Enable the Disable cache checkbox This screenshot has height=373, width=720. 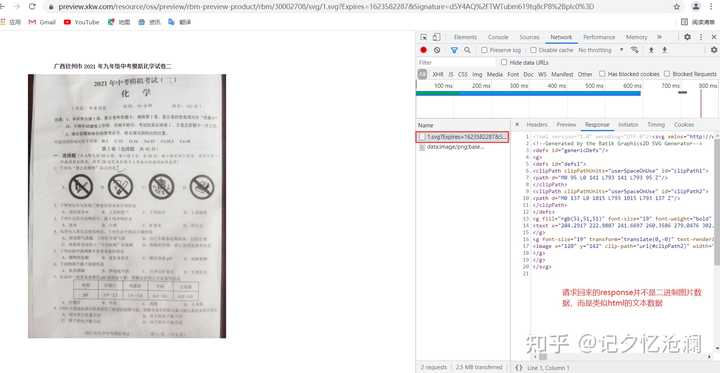pos(533,50)
